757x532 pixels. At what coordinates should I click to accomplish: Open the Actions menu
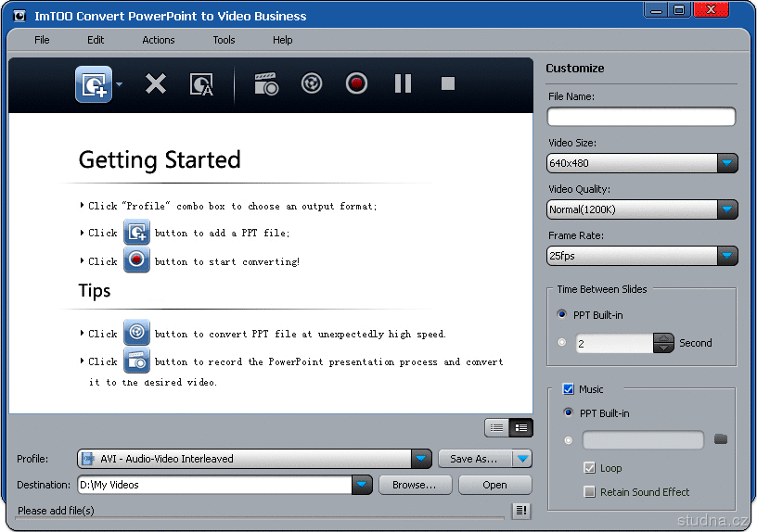tap(159, 40)
